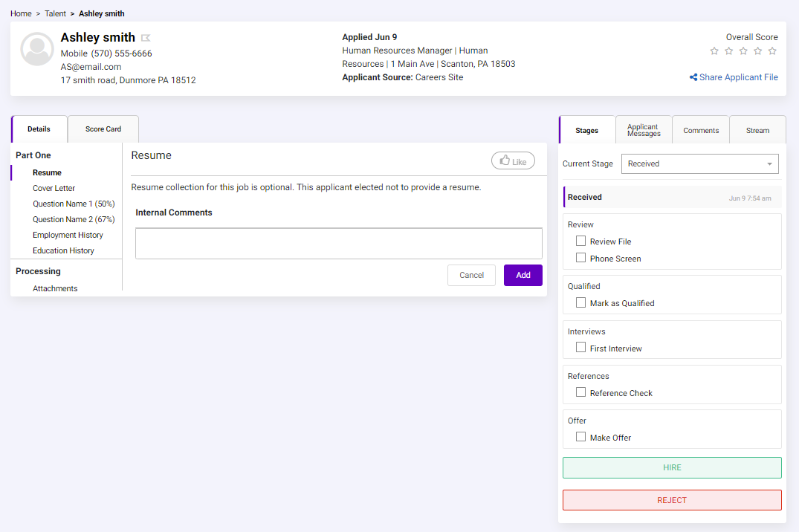View Employment History section
Viewport: 799px width, 532px height.
click(x=68, y=235)
